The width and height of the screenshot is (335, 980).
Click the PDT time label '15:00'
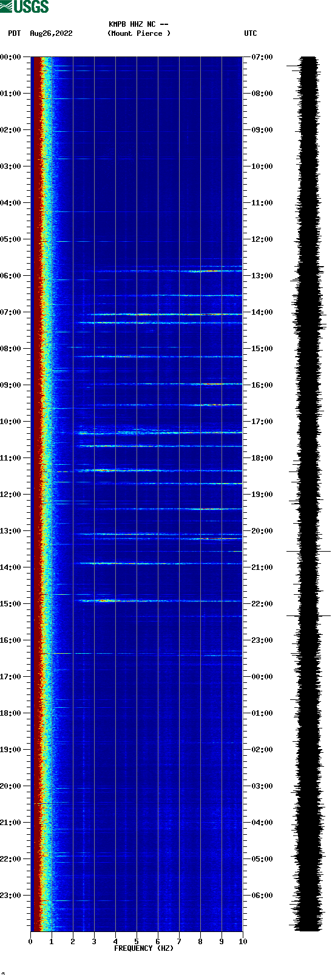point(10,604)
